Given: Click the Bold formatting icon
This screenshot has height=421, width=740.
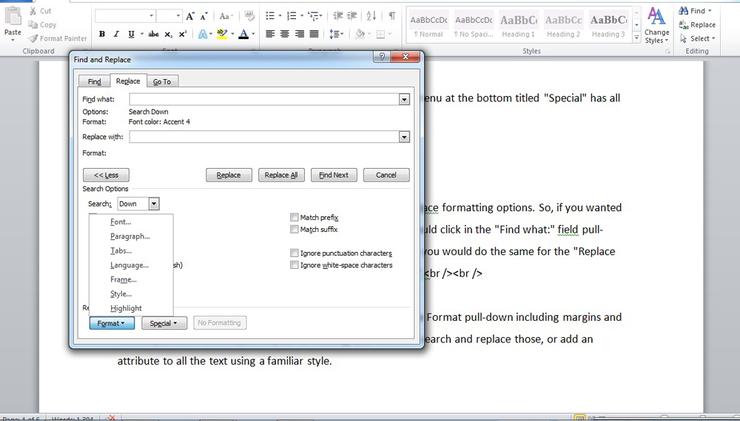Looking at the screenshot, I should (102, 34).
